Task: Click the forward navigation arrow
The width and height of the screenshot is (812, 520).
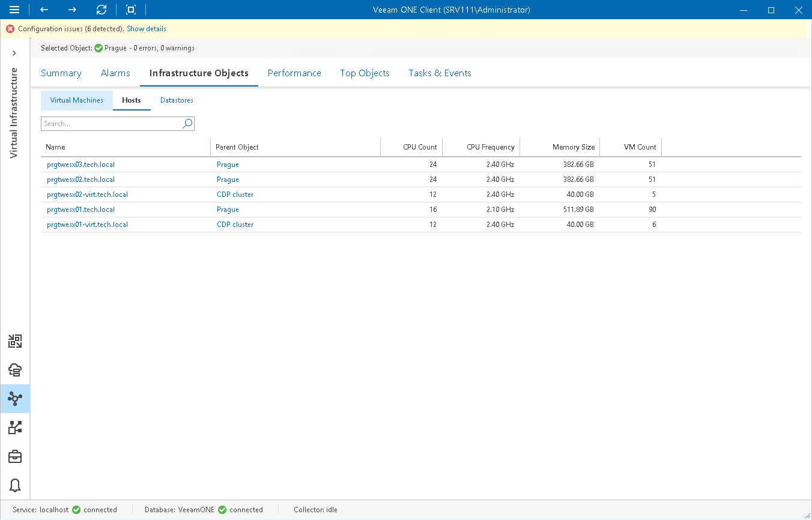Action: (72, 10)
